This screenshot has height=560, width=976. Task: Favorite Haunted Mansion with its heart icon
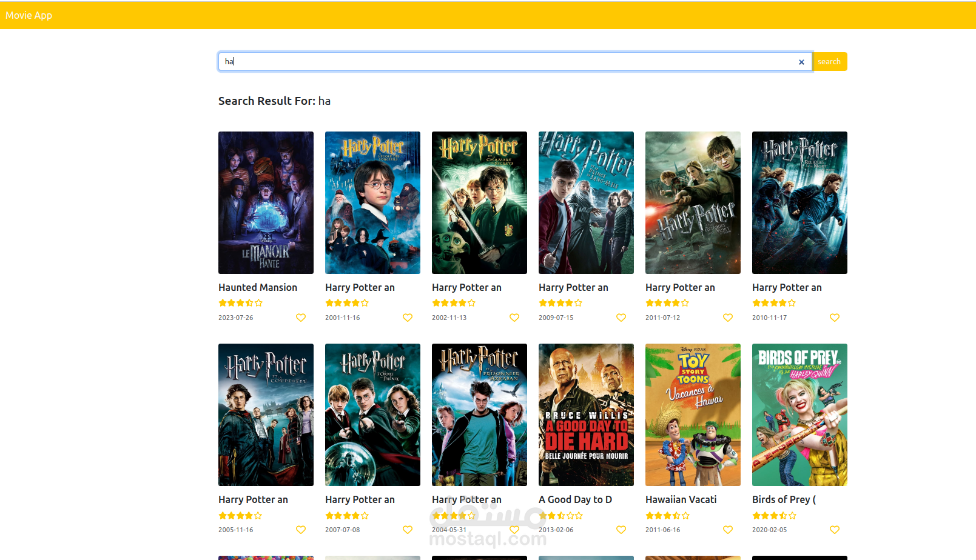point(301,318)
